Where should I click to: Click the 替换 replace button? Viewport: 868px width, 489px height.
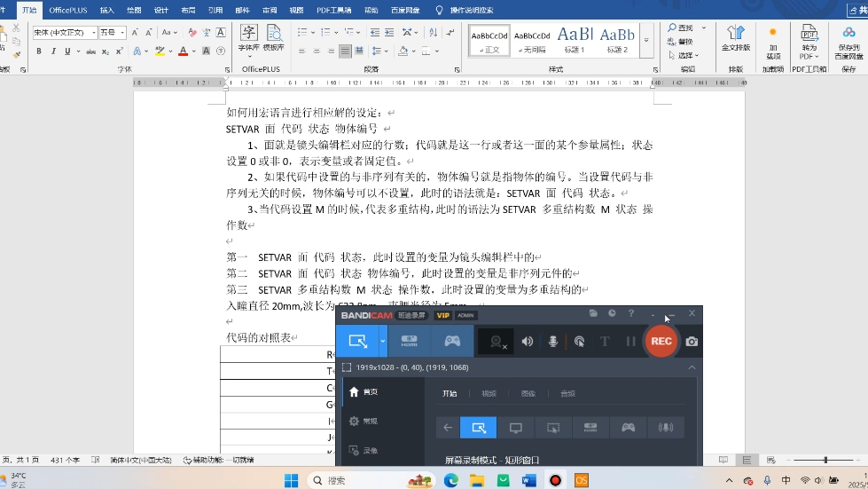coord(680,42)
